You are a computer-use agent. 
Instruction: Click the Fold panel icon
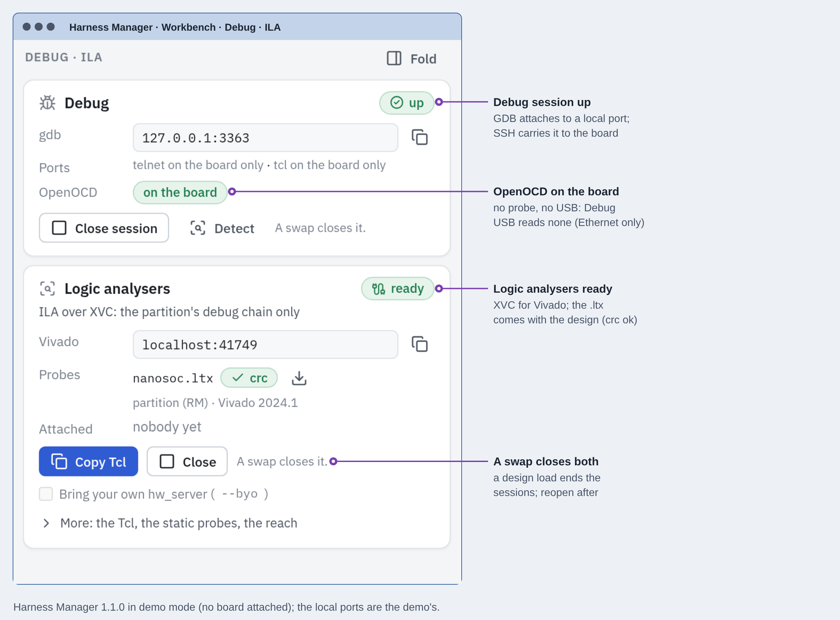pos(394,58)
